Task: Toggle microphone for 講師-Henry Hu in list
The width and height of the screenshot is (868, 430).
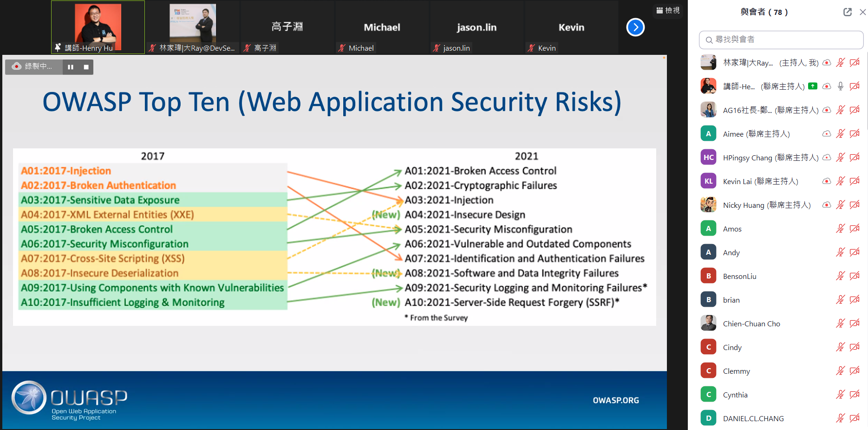Action: click(840, 86)
